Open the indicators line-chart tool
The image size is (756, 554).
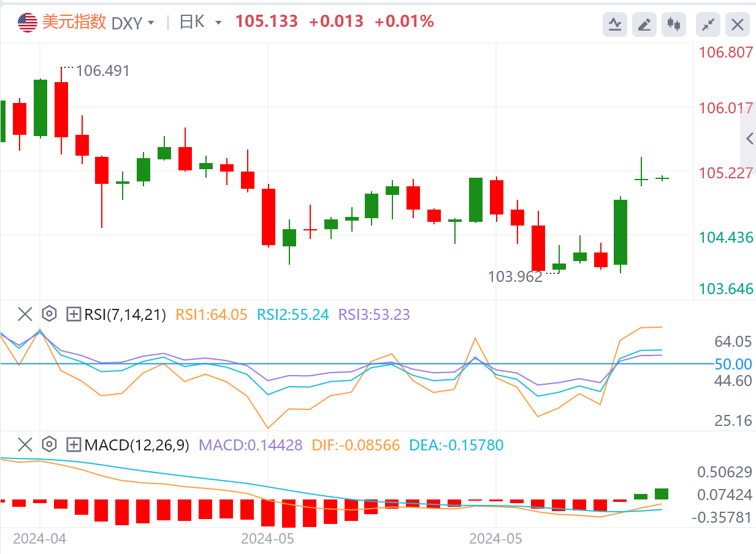tap(615, 25)
